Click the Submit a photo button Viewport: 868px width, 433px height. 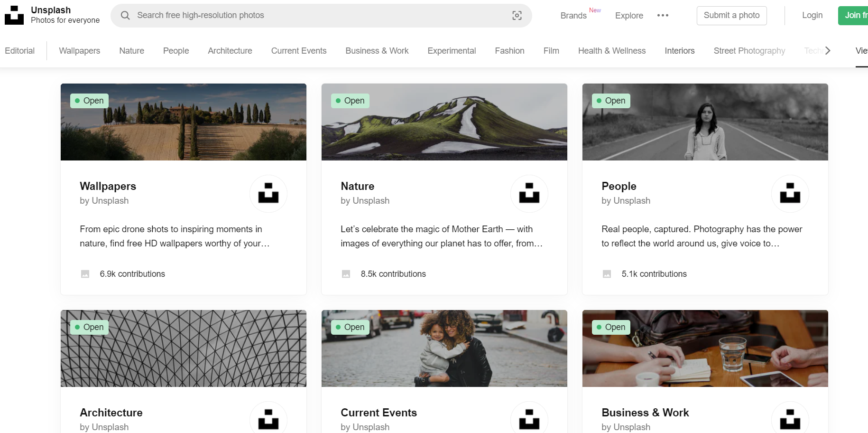pos(731,16)
